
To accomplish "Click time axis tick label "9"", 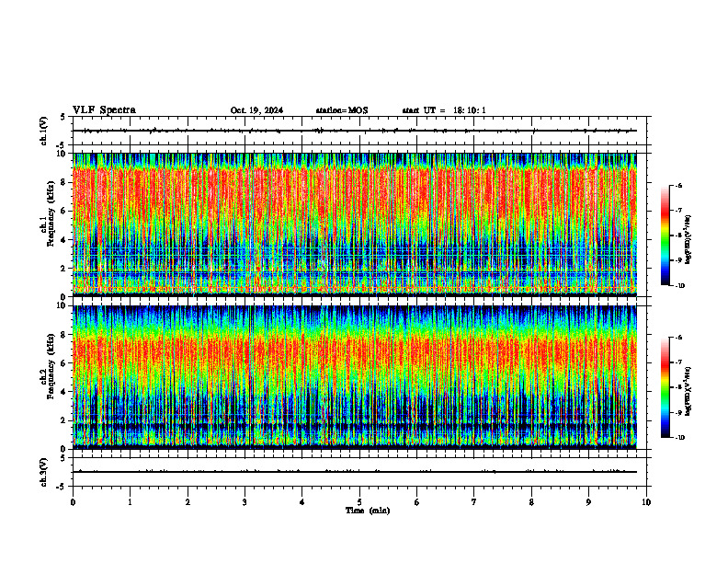I will tap(588, 502).
